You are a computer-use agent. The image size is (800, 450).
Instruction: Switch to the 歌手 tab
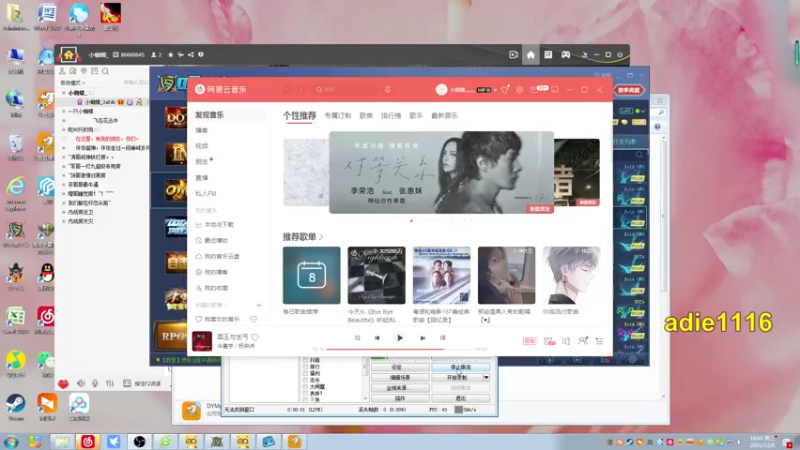(x=416, y=116)
